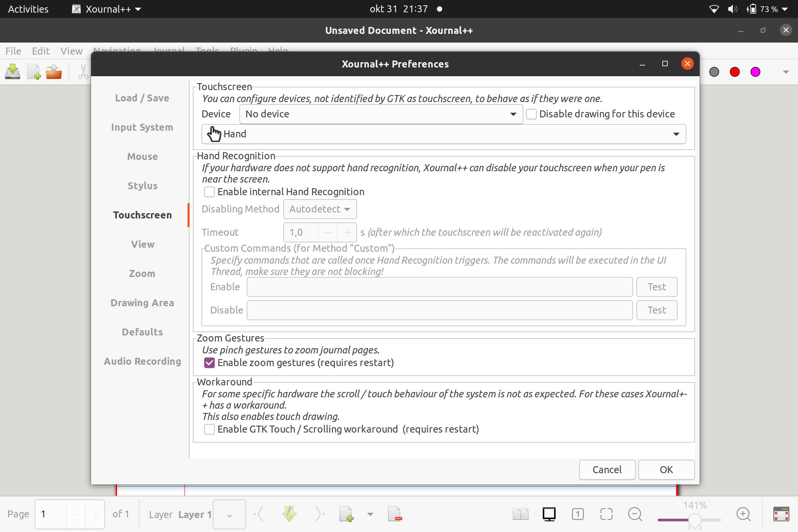Zoom out using the magnifier icon
The width and height of the screenshot is (798, 532).
(x=635, y=514)
